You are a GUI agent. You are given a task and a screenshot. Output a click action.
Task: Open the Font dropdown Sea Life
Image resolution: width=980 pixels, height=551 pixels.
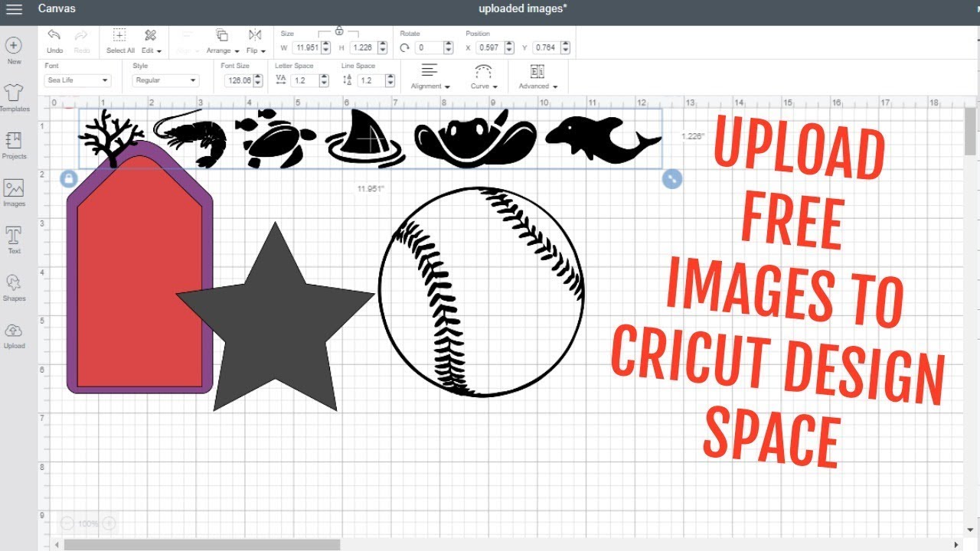[x=78, y=80]
